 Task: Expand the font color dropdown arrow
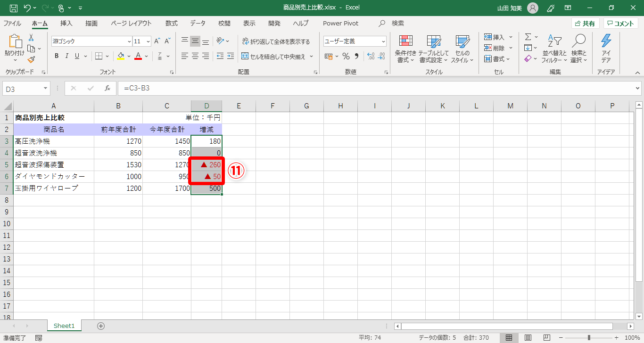pyautogui.click(x=146, y=57)
